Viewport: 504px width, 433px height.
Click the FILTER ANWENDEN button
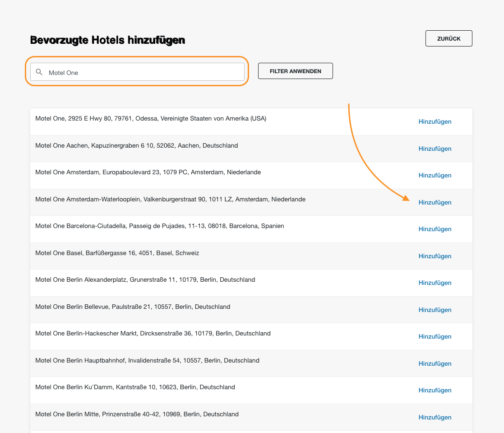coord(296,71)
